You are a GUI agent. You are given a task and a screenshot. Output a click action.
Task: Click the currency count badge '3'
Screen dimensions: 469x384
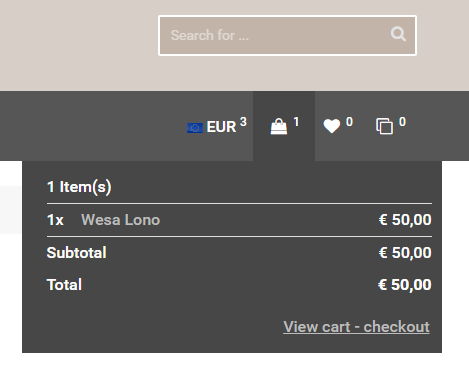(243, 122)
